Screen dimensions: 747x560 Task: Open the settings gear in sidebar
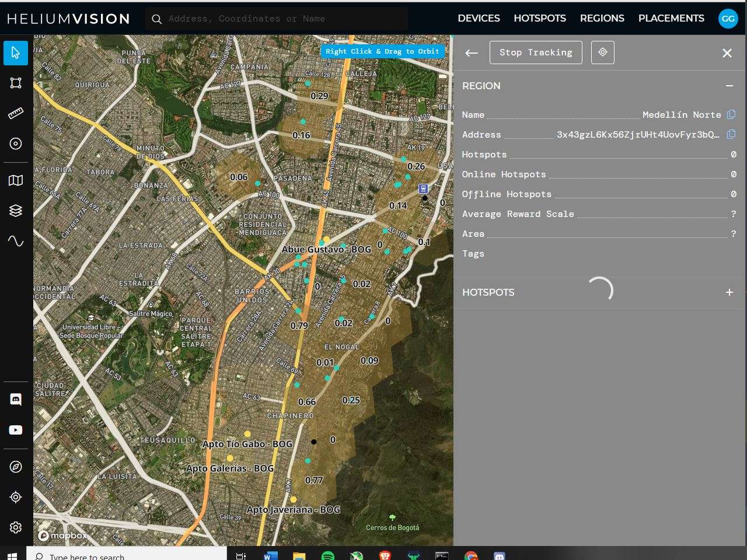pyautogui.click(x=16, y=527)
